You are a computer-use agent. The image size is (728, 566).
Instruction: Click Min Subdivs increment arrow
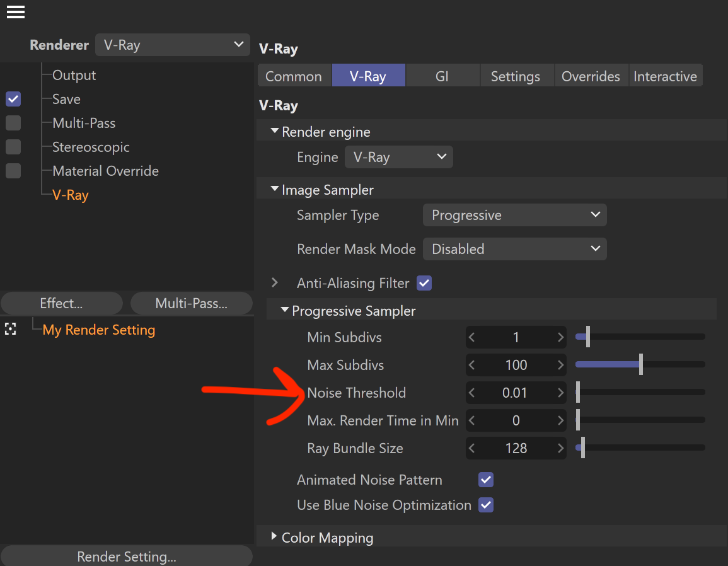coord(560,338)
